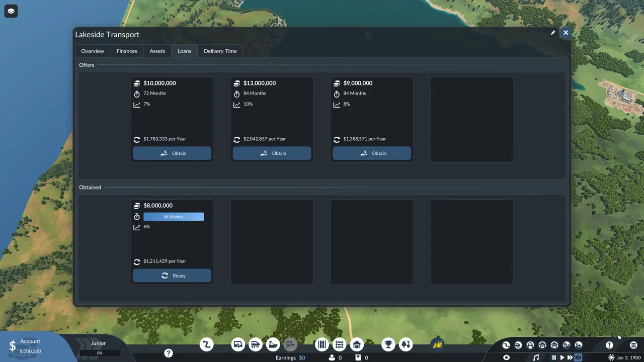Obtain the $10,000,000 loan offer
The image size is (644, 362).
coord(172,153)
